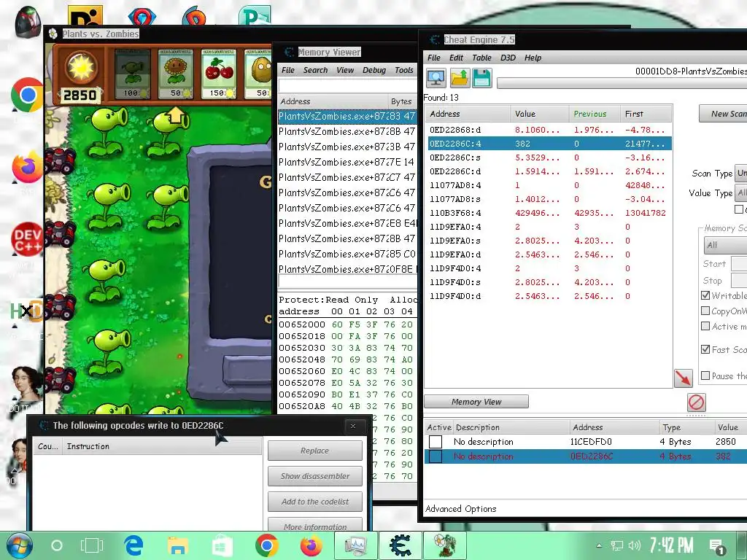This screenshot has height=560, width=747.
Task: Click the open folder icon in Cheat Engine
Action: 460,78
